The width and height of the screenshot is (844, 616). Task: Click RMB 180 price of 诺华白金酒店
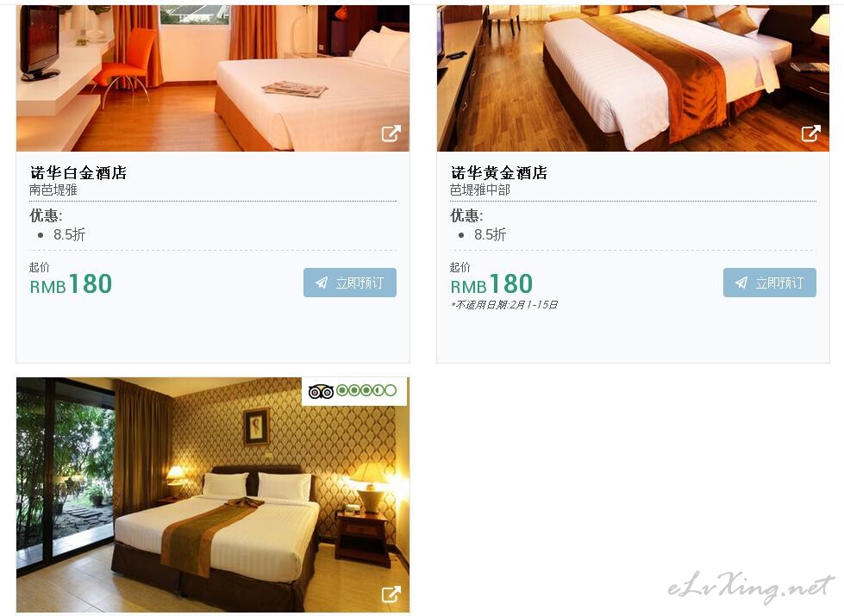point(71,284)
